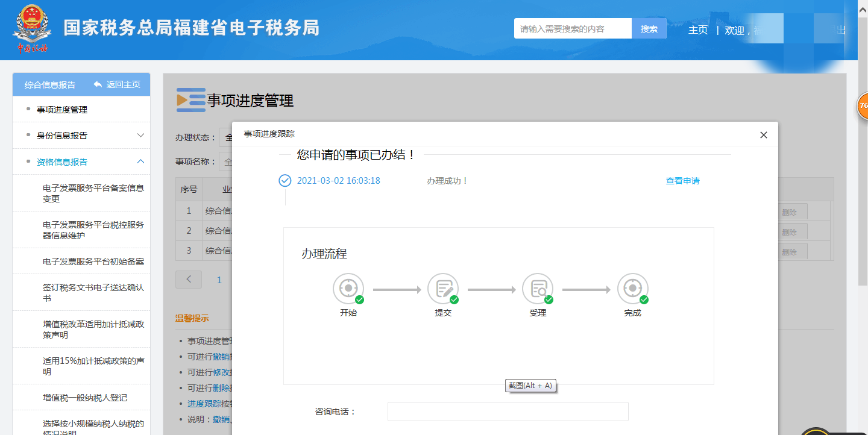Click the 查看申请 link
This screenshot has width=868, height=435.
click(x=682, y=181)
